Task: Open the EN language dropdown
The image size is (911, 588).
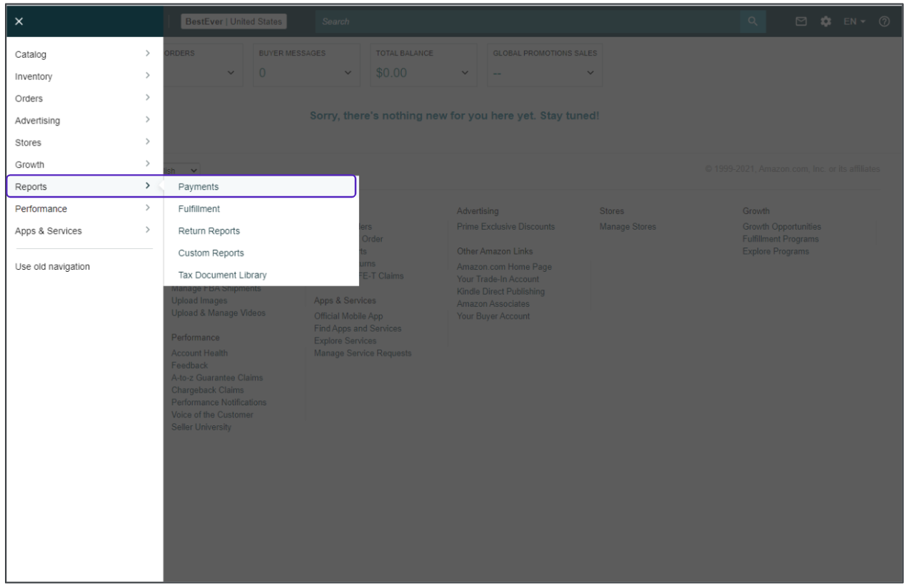Action: (x=854, y=21)
